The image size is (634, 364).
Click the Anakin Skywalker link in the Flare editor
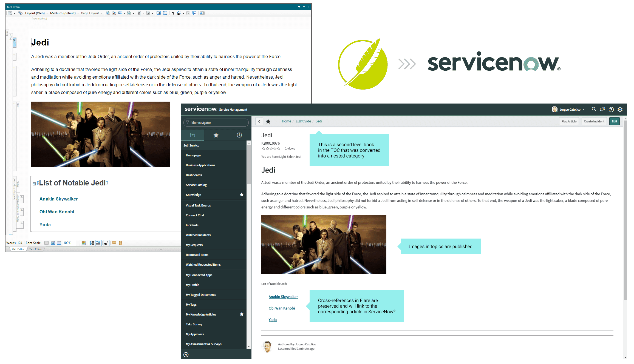(59, 199)
